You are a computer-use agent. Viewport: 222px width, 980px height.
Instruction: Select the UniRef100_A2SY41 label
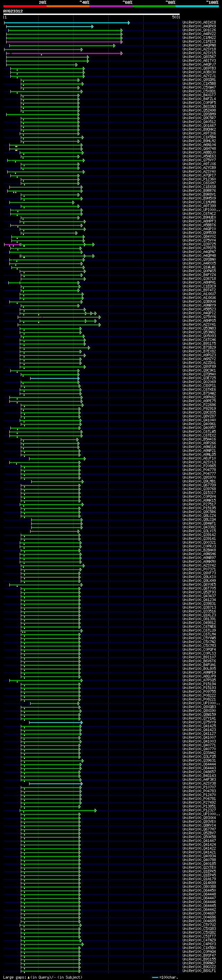(x=199, y=324)
